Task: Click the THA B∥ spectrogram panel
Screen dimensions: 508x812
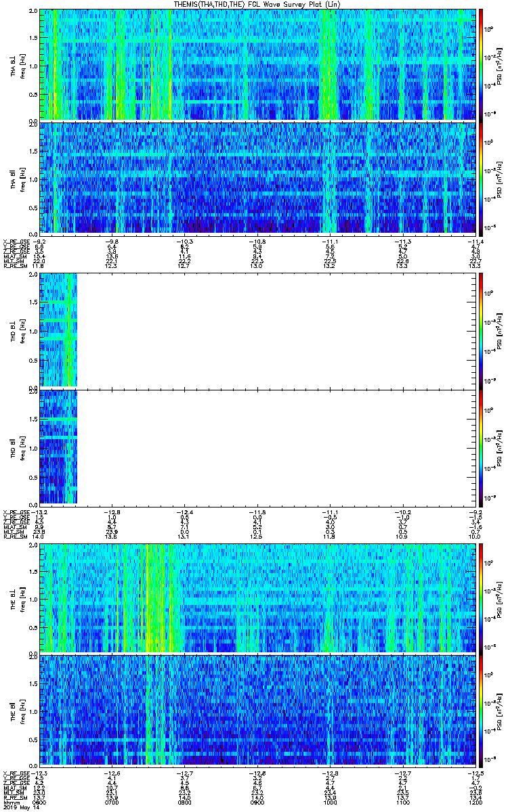Action: 257,177
